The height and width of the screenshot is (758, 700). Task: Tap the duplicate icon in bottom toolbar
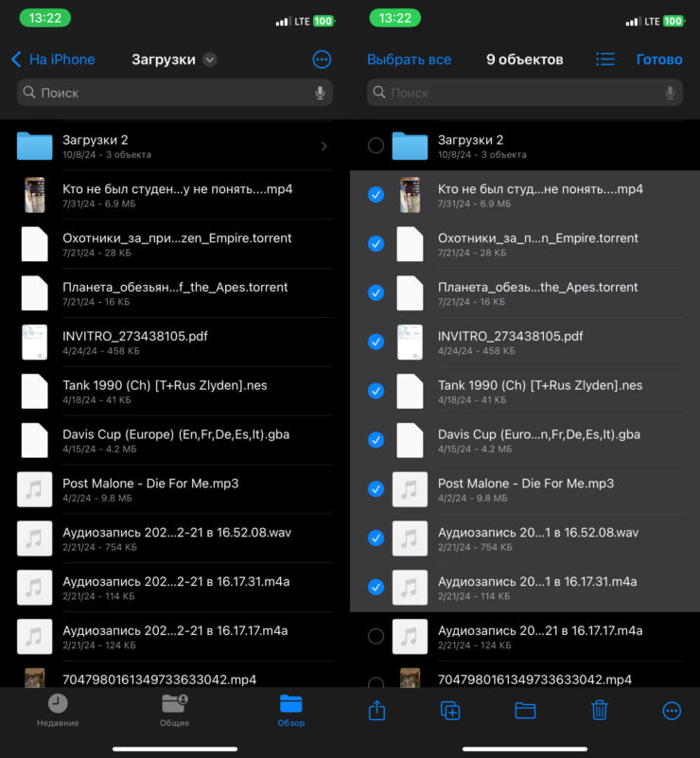[x=450, y=711]
